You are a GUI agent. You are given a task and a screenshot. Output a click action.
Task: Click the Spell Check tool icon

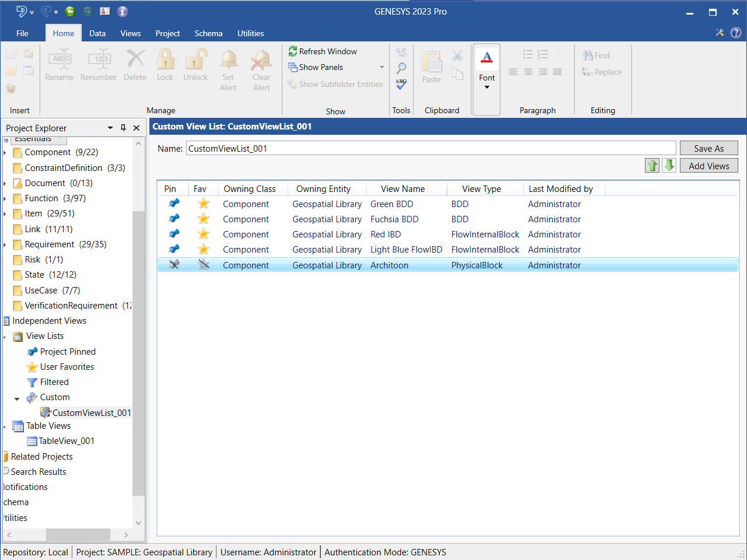401,85
